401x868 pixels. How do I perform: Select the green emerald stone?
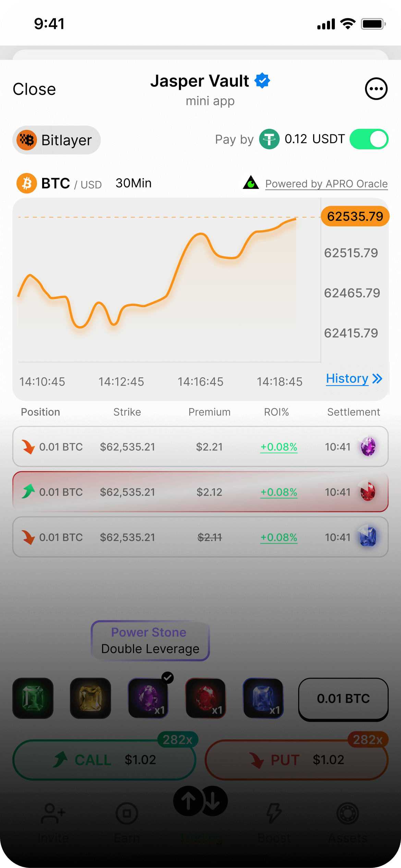click(33, 698)
